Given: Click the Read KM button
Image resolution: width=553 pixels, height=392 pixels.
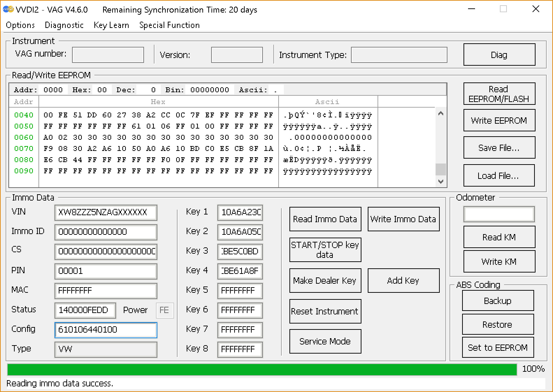Looking at the screenshot, I should click(x=499, y=237).
